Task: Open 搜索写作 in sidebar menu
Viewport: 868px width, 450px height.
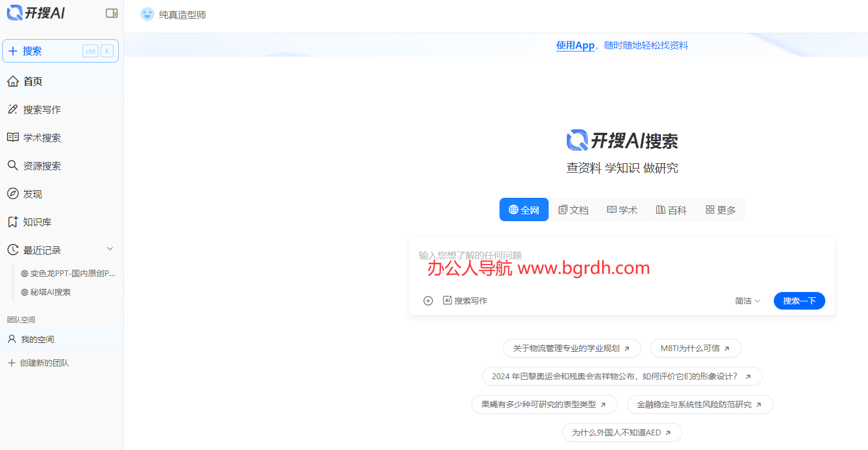Action: [61, 109]
